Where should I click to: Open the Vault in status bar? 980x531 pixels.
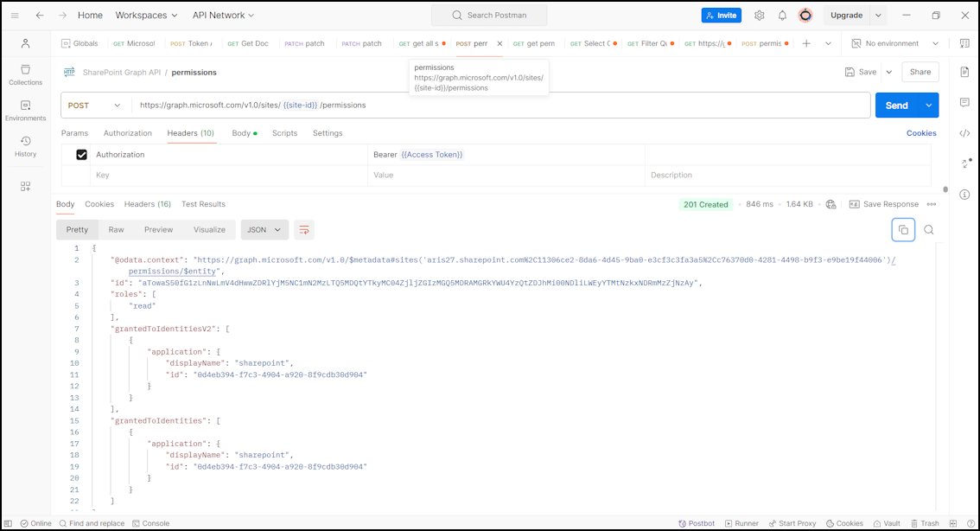coord(887,523)
